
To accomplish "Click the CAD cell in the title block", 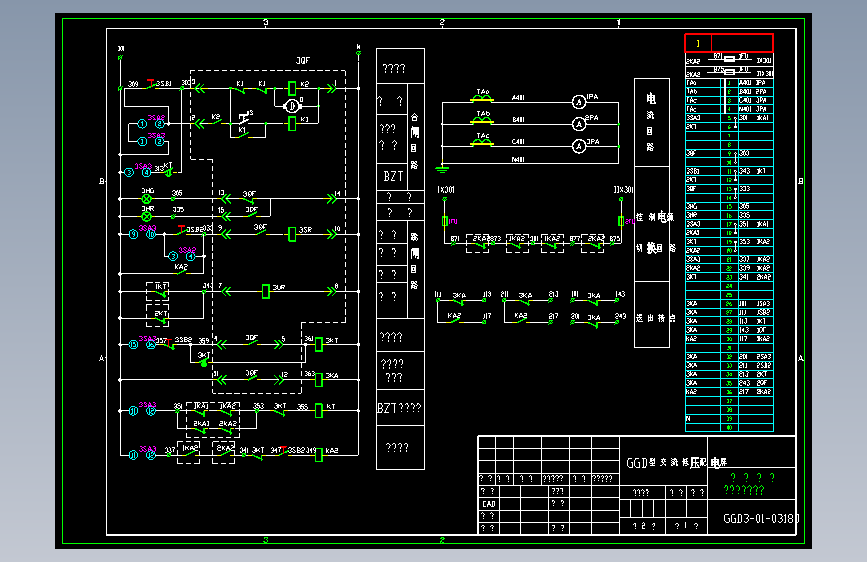I will pyautogui.click(x=489, y=504).
